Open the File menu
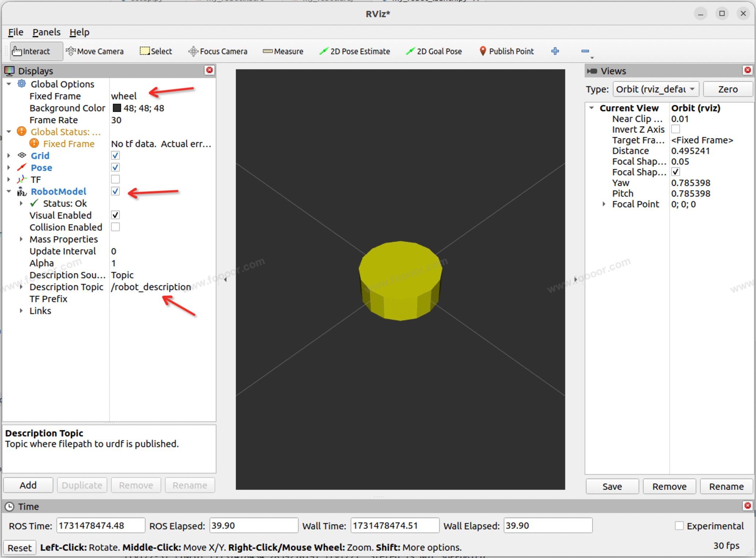Screen dimensions: 756x558 click(x=16, y=32)
